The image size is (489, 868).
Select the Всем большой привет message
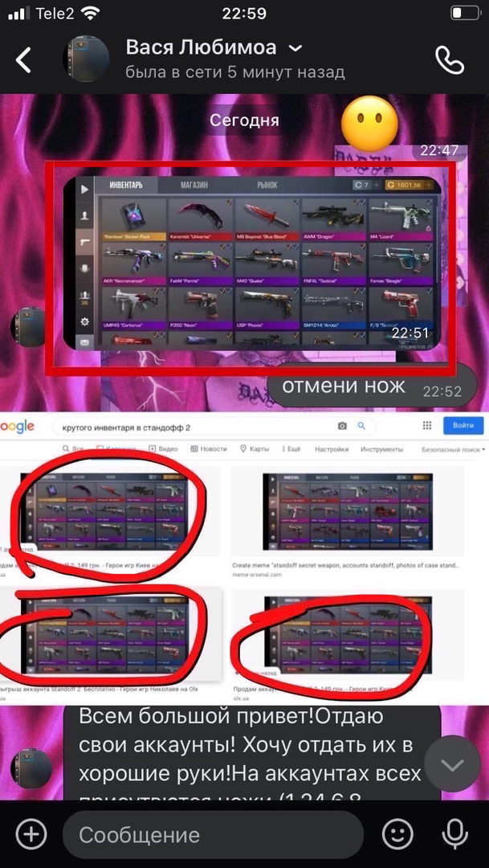(x=251, y=751)
